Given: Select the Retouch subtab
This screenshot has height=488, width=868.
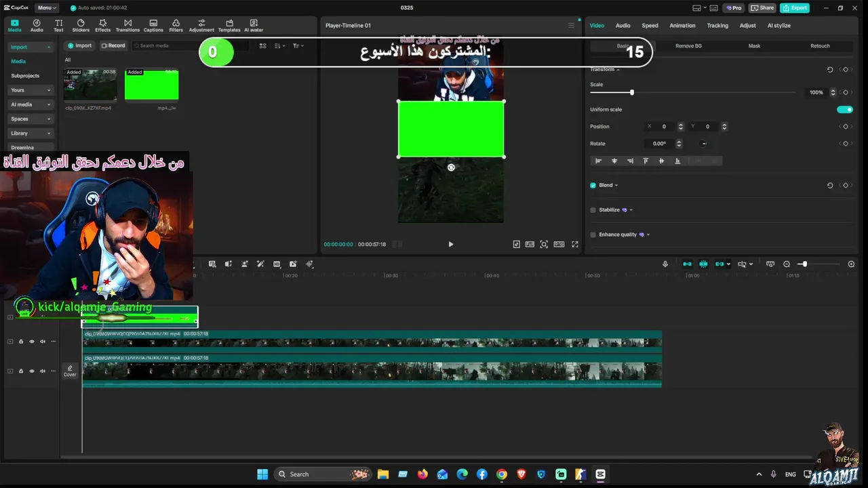Looking at the screenshot, I should point(820,46).
